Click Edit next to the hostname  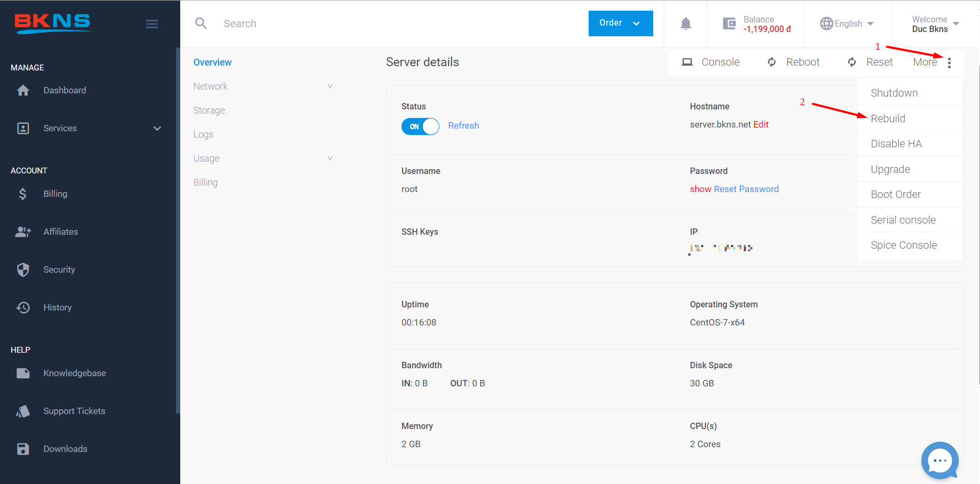pos(761,124)
